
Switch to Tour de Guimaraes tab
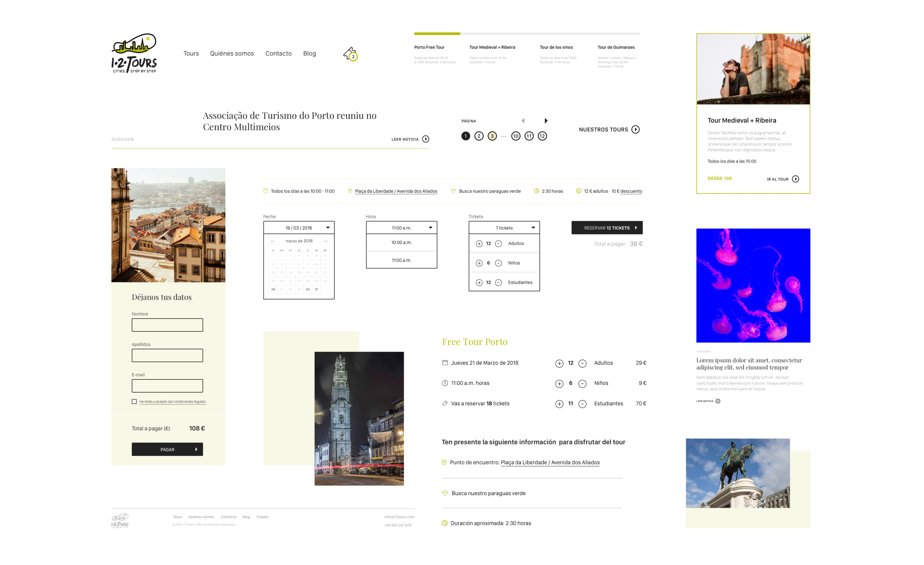click(616, 48)
